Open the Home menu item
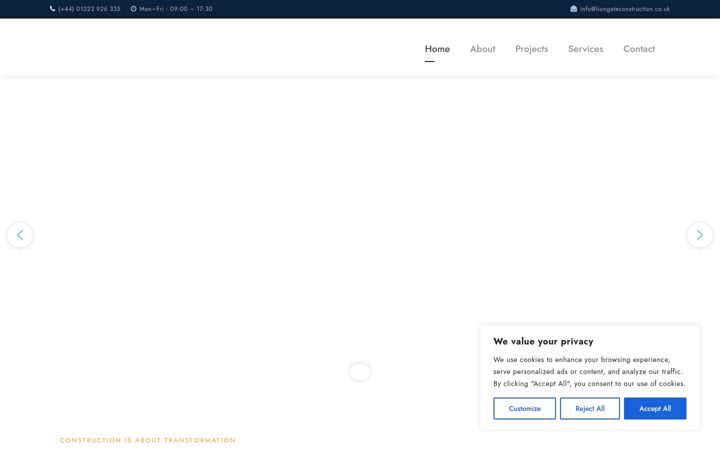Screen dimensions: 720x450 (x=437, y=49)
